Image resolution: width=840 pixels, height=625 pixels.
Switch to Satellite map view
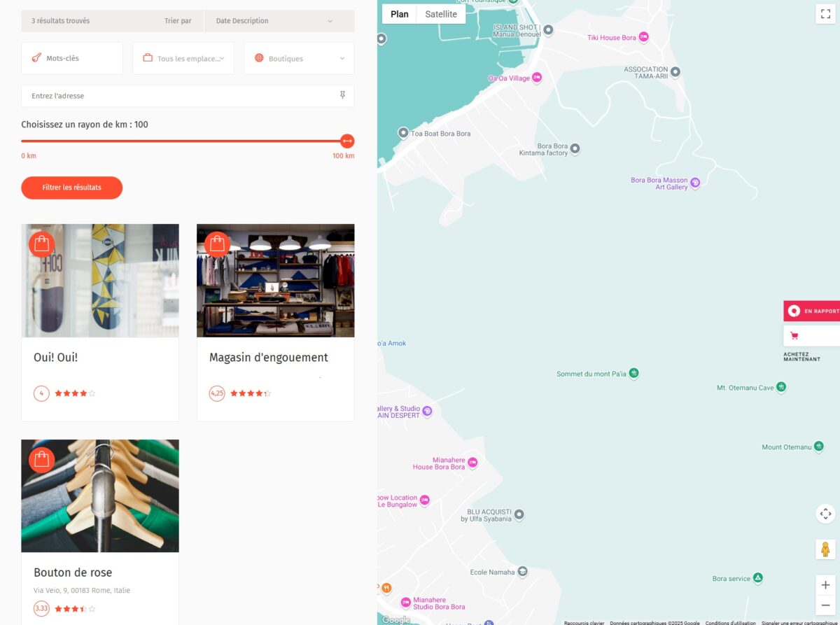coord(441,14)
